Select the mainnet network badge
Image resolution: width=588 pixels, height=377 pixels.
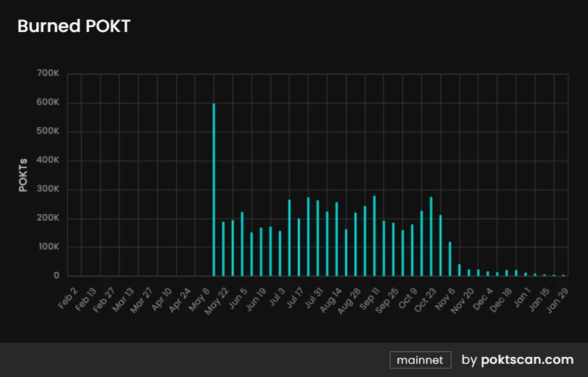420,360
